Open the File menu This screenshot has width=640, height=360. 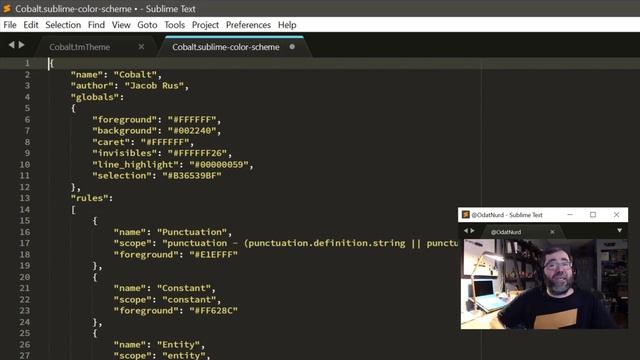click(10, 25)
